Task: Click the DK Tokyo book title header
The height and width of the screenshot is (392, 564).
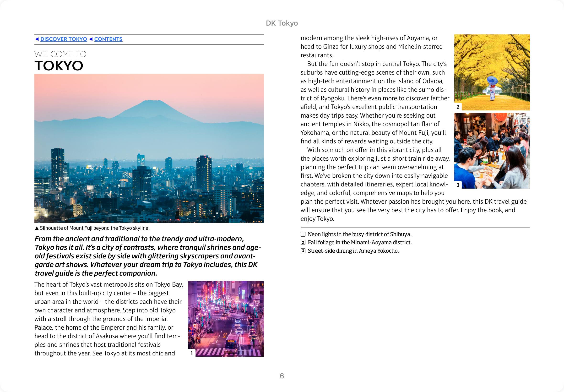Action: click(282, 23)
